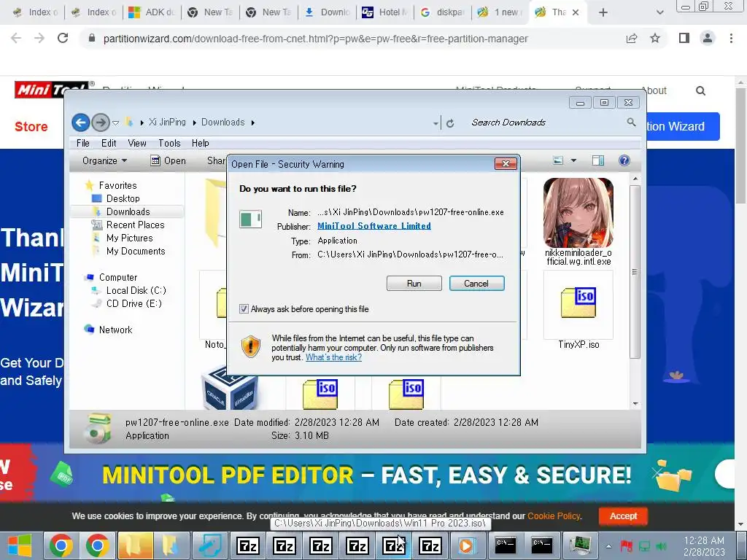Select the VirtualBox installer icon

230,388
